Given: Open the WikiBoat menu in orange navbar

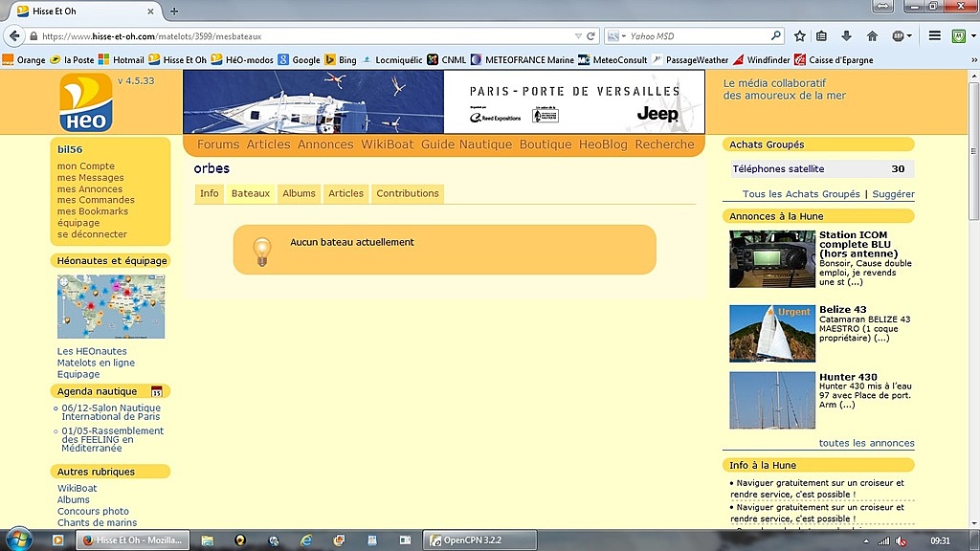Looking at the screenshot, I should (388, 144).
